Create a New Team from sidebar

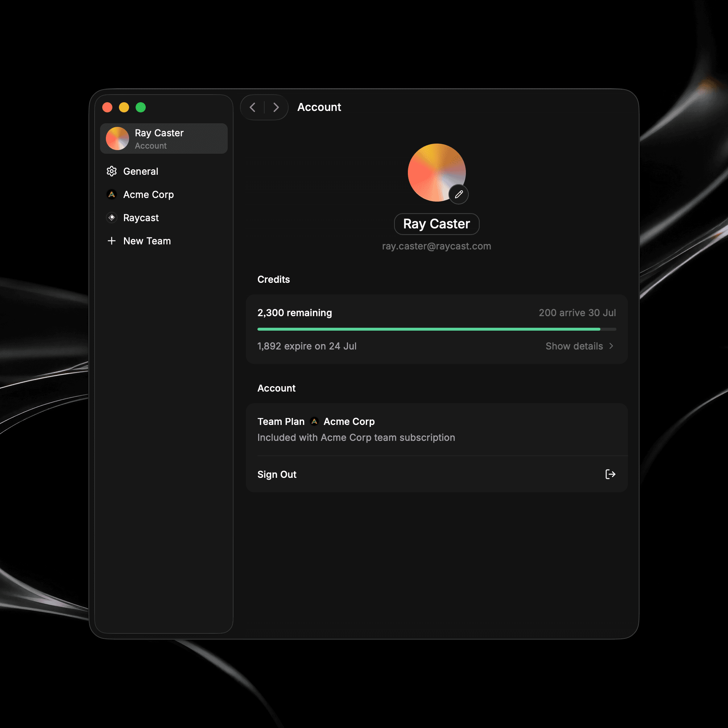click(164, 241)
